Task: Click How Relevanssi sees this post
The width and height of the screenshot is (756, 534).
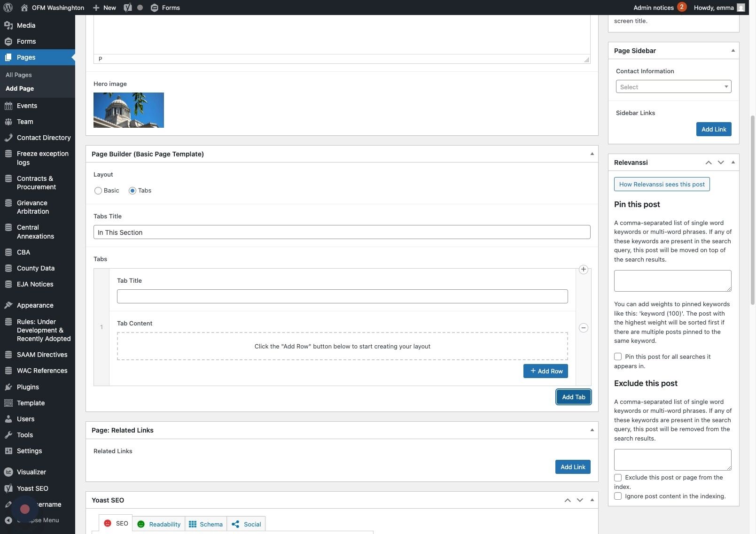Action: click(x=662, y=184)
